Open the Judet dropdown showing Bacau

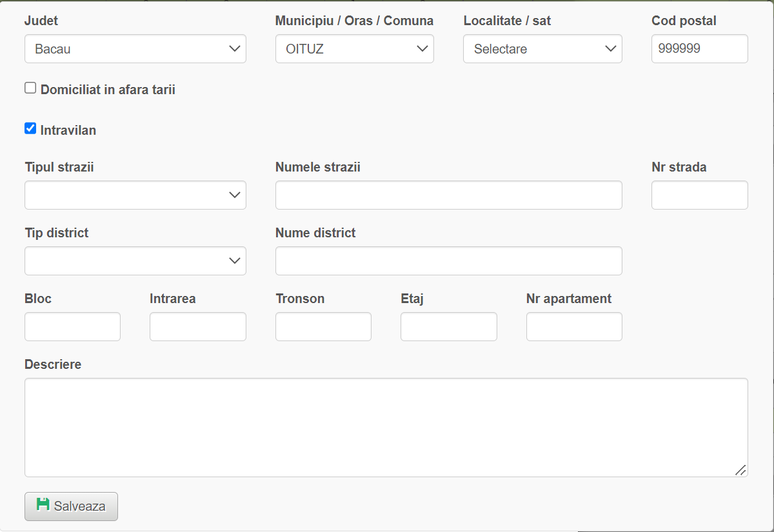coord(135,49)
